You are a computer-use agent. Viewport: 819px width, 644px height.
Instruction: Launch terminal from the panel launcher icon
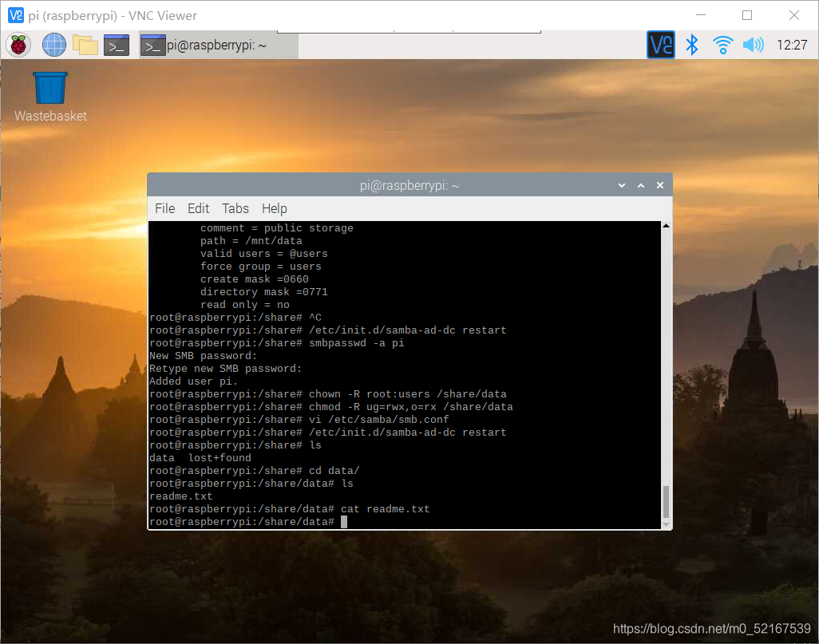tap(117, 45)
